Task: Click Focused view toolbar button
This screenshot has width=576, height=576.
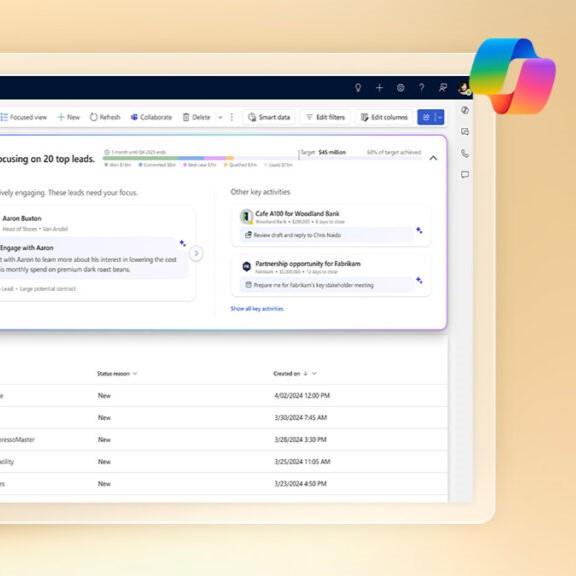Action: point(24,117)
